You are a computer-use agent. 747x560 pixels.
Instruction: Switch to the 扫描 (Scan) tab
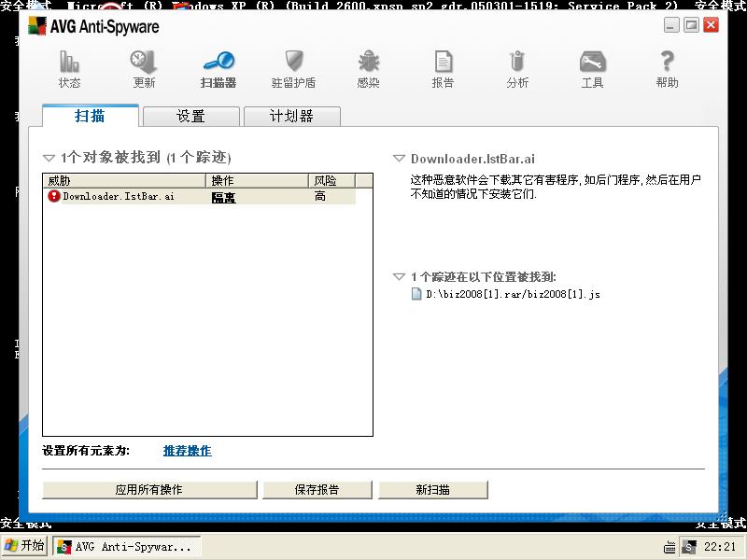coord(90,116)
